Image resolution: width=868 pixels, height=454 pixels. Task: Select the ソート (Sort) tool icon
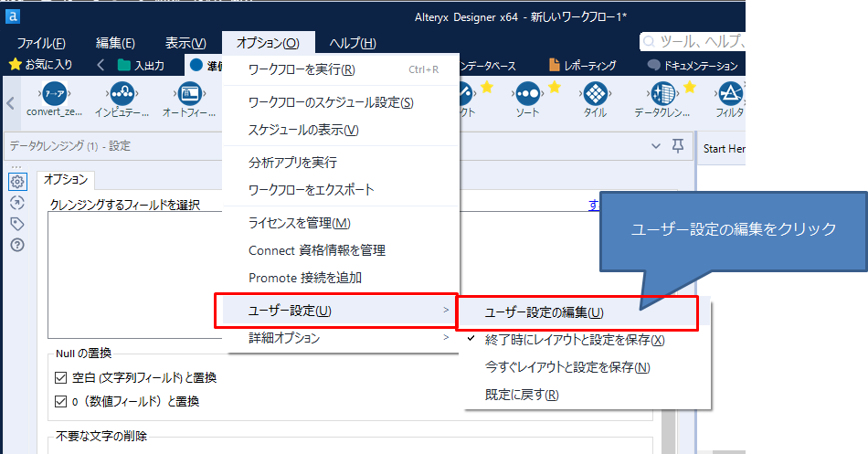527,94
